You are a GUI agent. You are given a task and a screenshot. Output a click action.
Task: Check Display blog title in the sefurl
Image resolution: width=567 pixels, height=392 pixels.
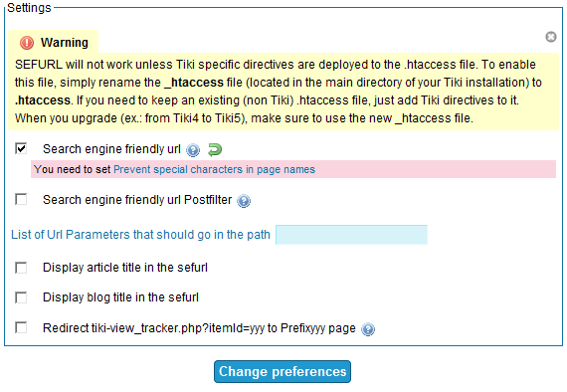point(21,297)
